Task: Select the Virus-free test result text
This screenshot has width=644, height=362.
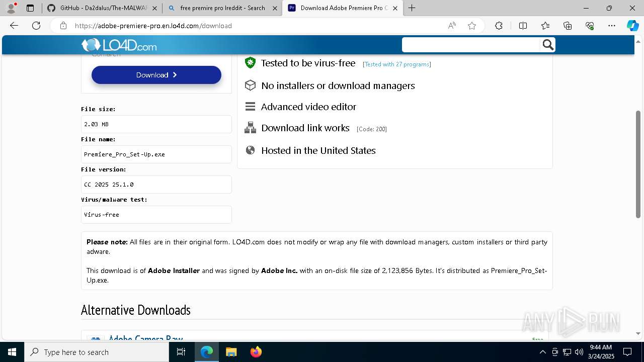Action: click(102, 215)
